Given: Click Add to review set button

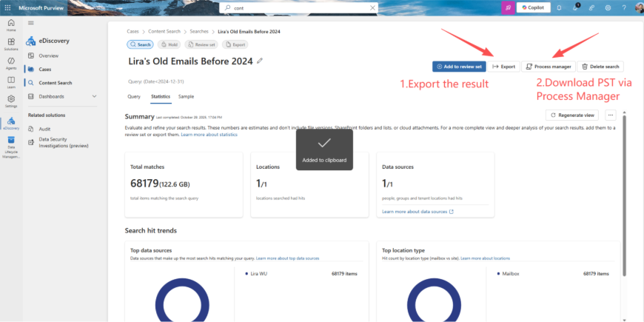Looking at the screenshot, I should coord(459,67).
